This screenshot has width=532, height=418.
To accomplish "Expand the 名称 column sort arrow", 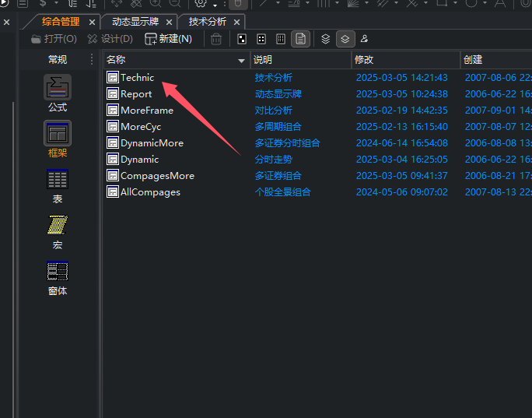I will pyautogui.click(x=241, y=61).
